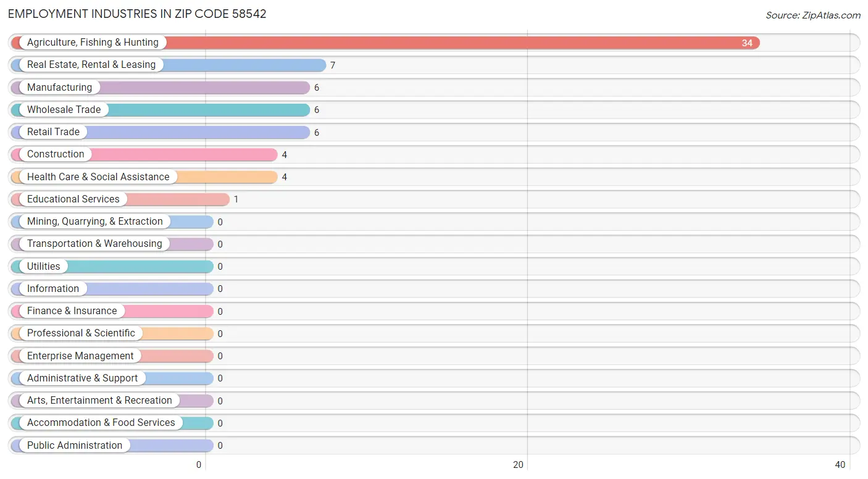Click the Construction label
868x479 pixels.
(x=56, y=154)
